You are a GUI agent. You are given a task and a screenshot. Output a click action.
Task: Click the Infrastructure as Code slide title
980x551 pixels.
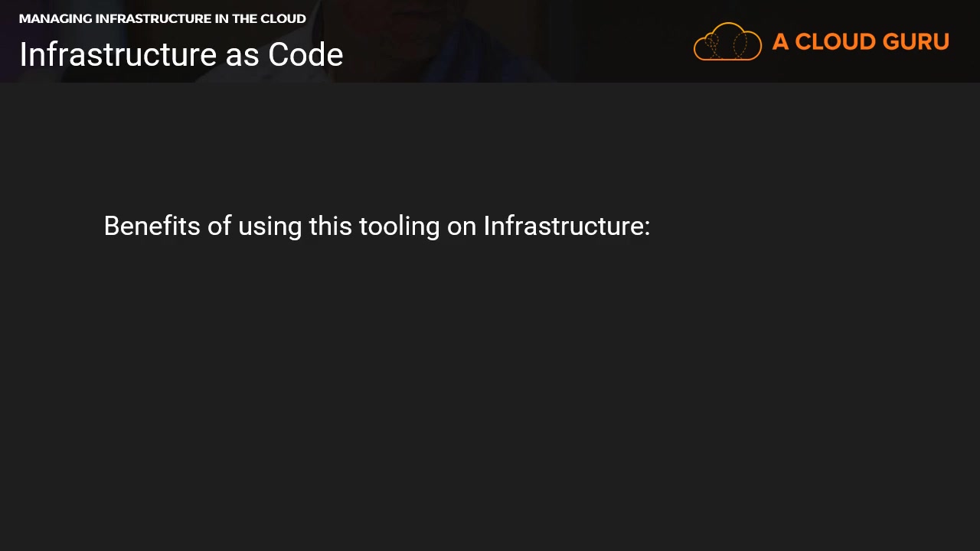(181, 55)
